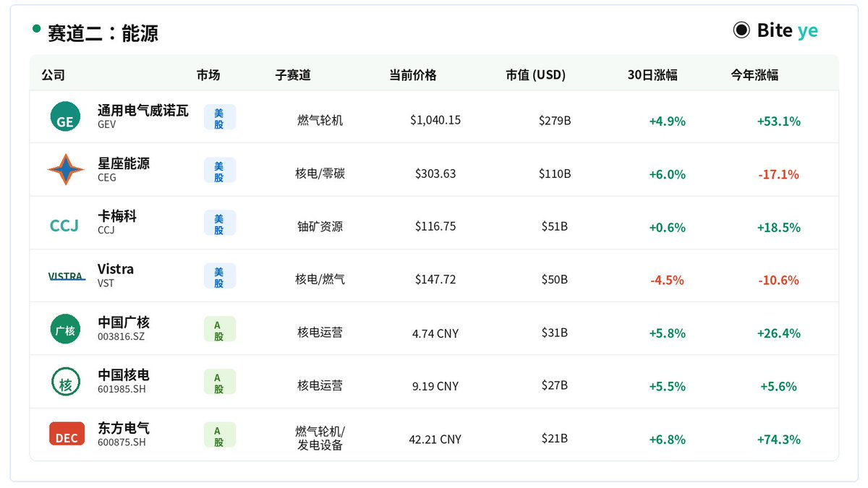The width and height of the screenshot is (868, 488).
Task: Click 核电运营 in the 中国核电 row
Action: (320, 385)
